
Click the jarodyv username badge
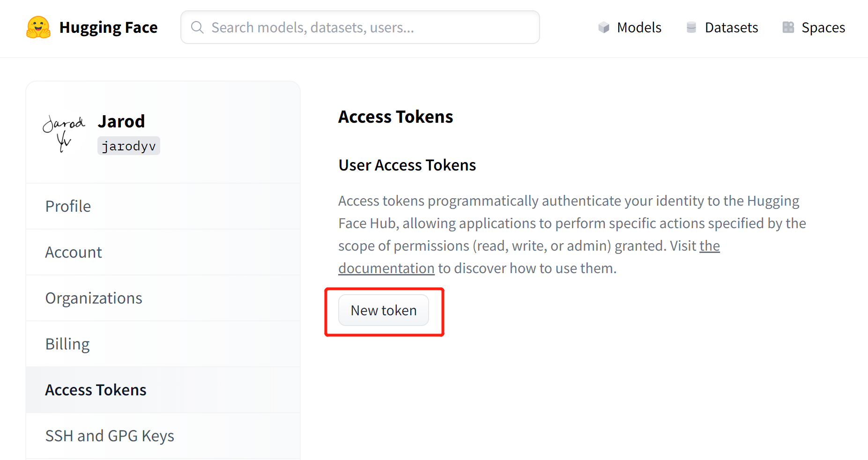pos(129,146)
